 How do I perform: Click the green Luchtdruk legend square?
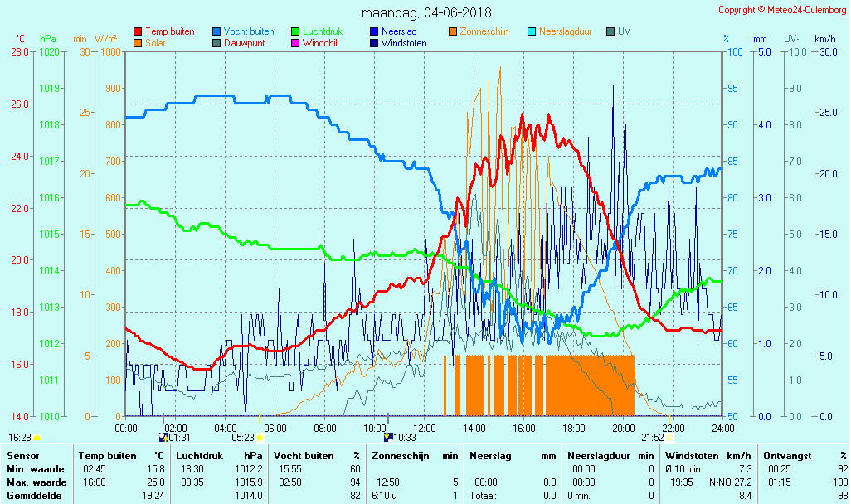pos(295,31)
